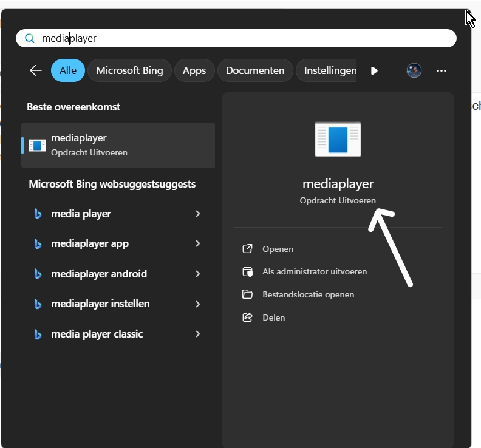Open the user profile avatar
Image resolution: width=481 pixels, height=448 pixels.
pyautogui.click(x=414, y=70)
